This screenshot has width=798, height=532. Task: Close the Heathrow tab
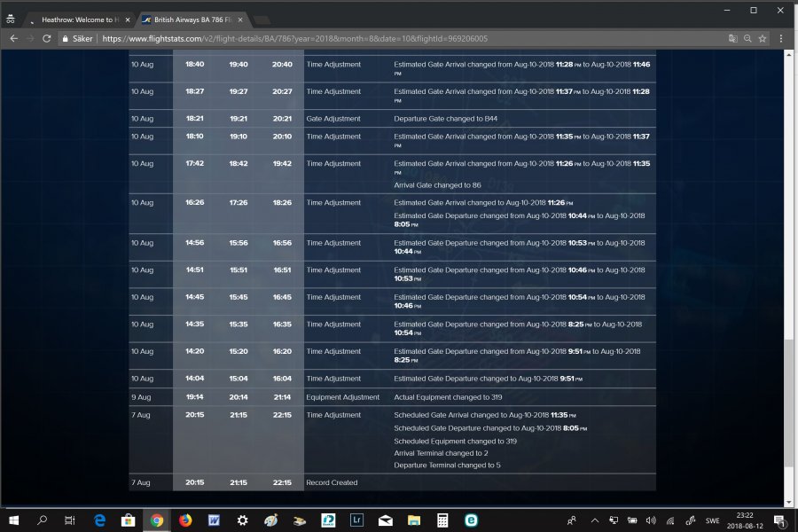pos(127,19)
